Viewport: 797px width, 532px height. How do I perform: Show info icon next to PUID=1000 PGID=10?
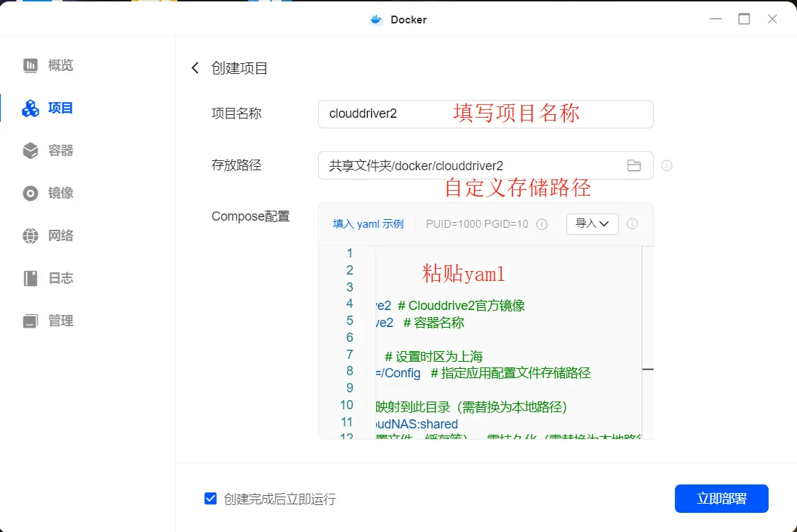point(542,224)
